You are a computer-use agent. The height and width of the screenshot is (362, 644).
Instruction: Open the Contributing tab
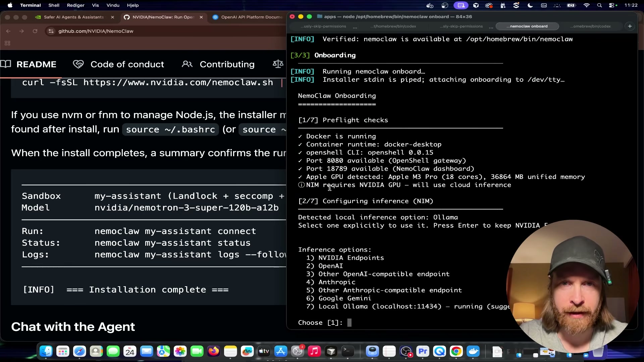pos(218,64)
